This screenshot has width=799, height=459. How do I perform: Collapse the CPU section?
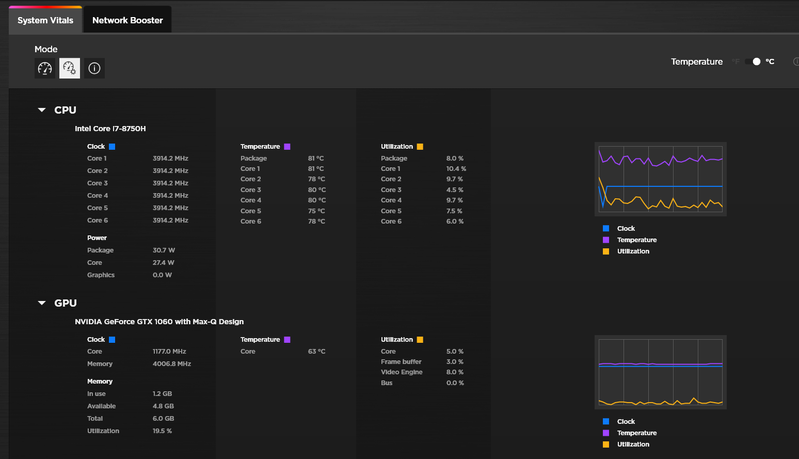(42, 110)
